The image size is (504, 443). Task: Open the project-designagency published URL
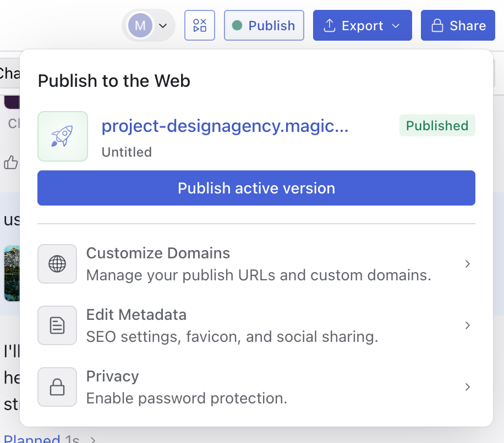(225, 126)
